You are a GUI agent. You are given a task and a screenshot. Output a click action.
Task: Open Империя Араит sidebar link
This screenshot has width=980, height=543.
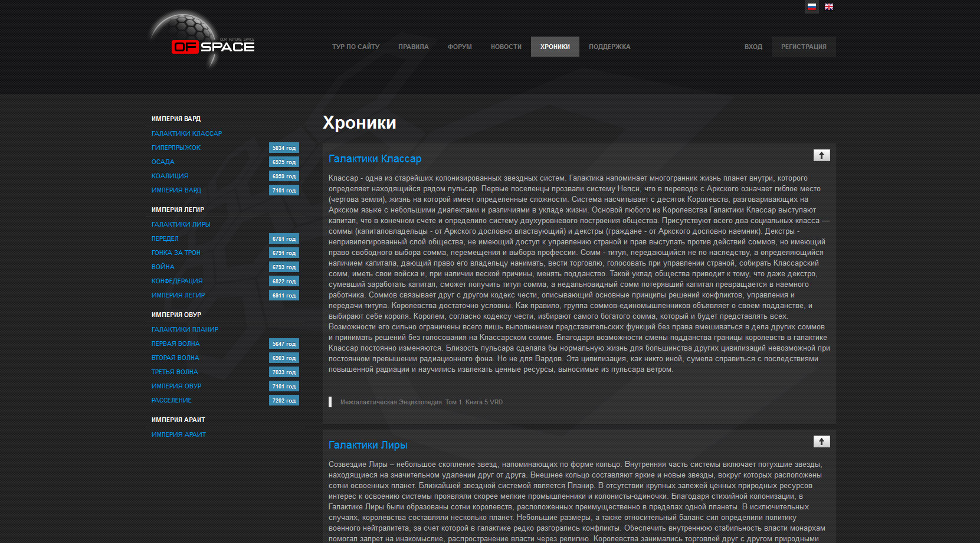coord(179,434)
